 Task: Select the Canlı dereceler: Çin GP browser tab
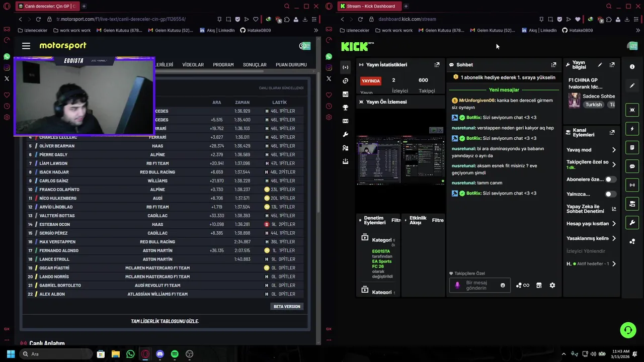point(46,6)
